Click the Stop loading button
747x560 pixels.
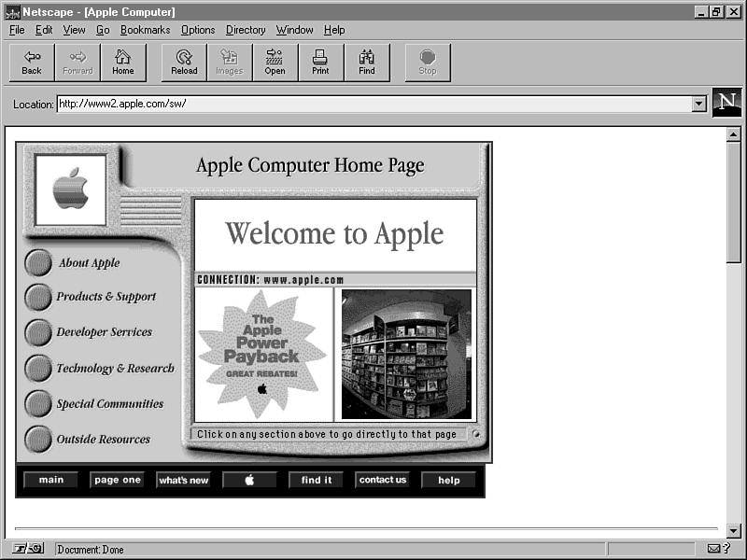point(428,63)
